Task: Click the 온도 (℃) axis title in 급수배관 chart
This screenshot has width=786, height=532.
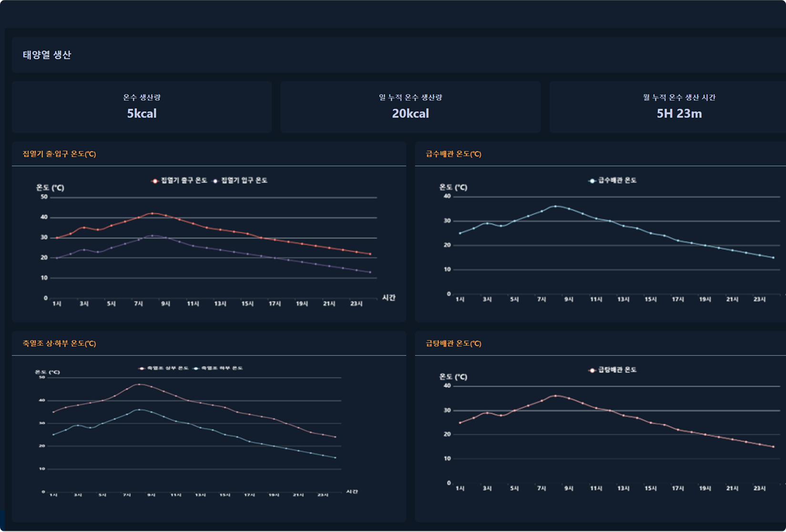Action: tap(453, 188)
